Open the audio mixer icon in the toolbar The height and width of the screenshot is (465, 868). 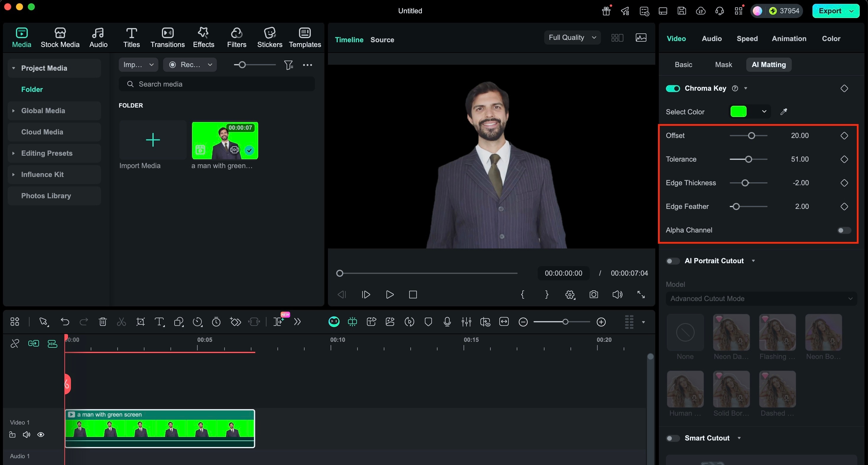coord(466,322)
